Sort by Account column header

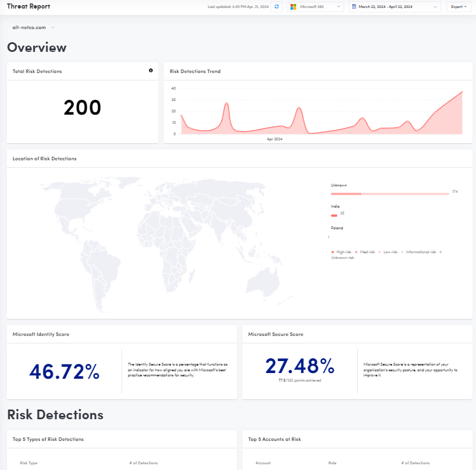point(263,463)
